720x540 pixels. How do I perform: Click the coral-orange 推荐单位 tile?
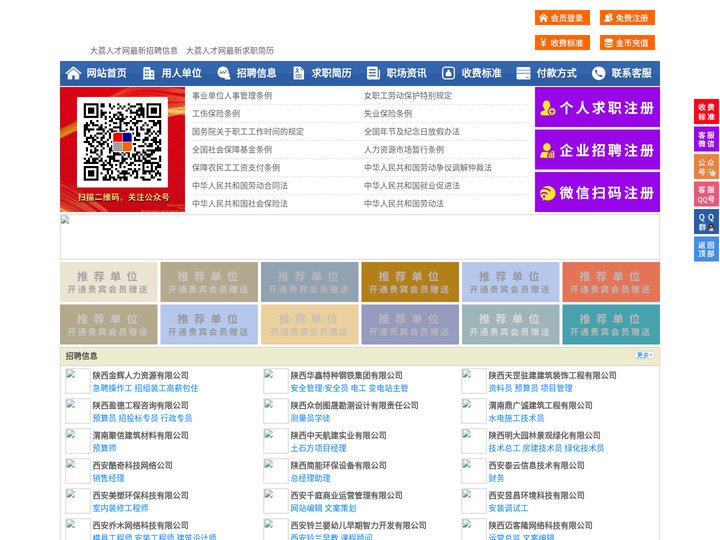click(611, 282)
